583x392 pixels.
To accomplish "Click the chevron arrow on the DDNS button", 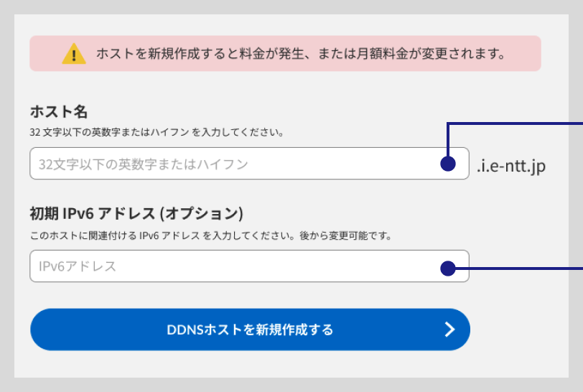I will 449,330.
